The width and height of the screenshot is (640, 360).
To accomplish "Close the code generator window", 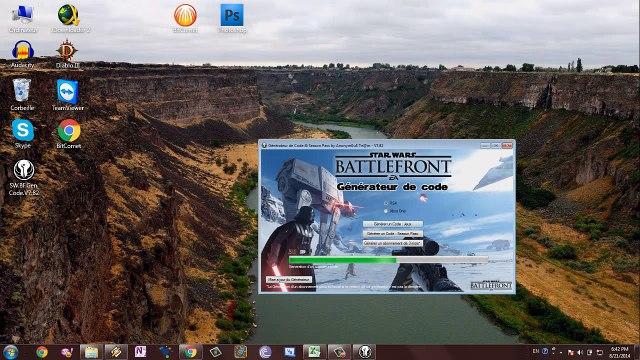I will (507, 145).
